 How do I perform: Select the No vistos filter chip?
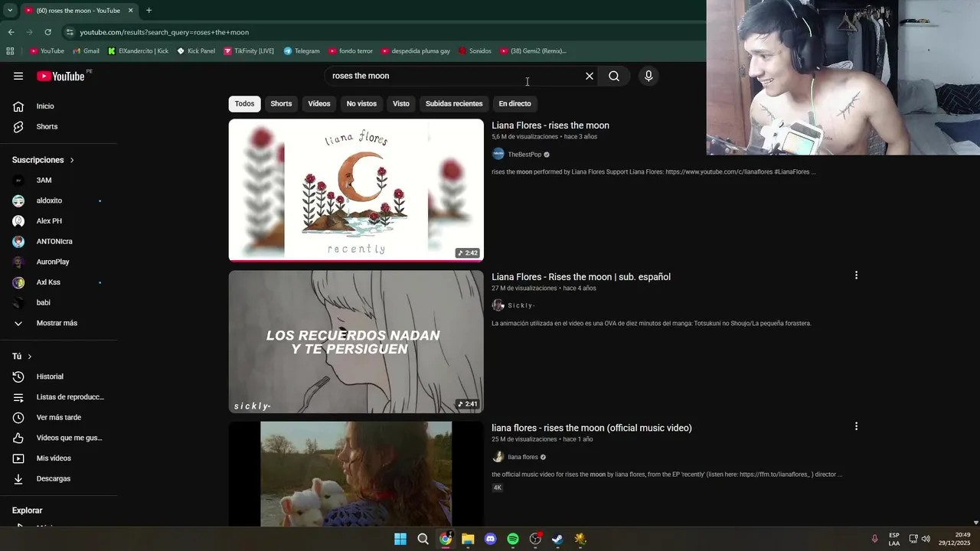pos(361,103)
